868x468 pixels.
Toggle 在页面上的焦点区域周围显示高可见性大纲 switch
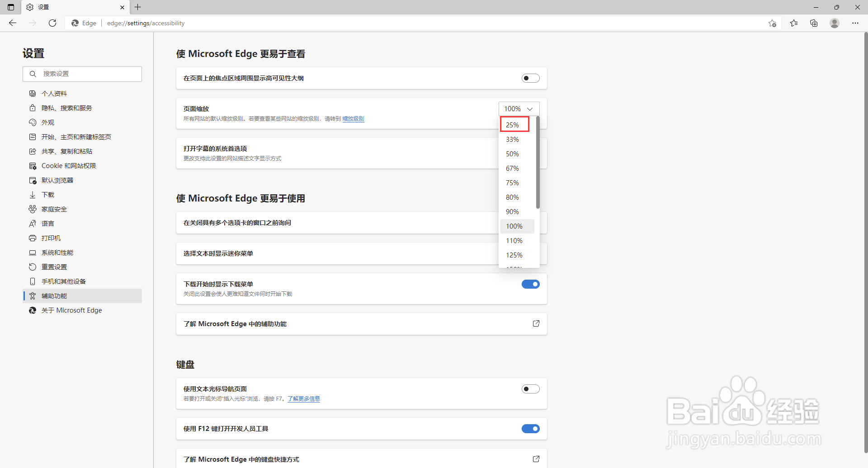[x=531, y=78]
